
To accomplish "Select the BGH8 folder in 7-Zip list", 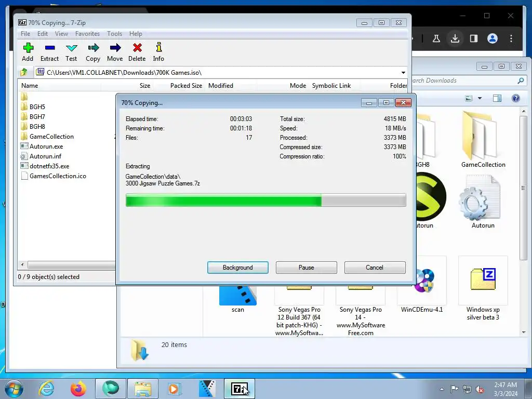I will [33, 127].
